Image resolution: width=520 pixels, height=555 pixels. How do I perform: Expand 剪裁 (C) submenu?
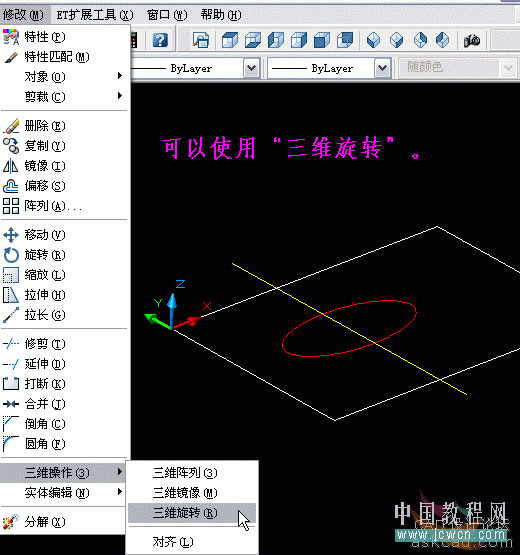click(65, 97)
